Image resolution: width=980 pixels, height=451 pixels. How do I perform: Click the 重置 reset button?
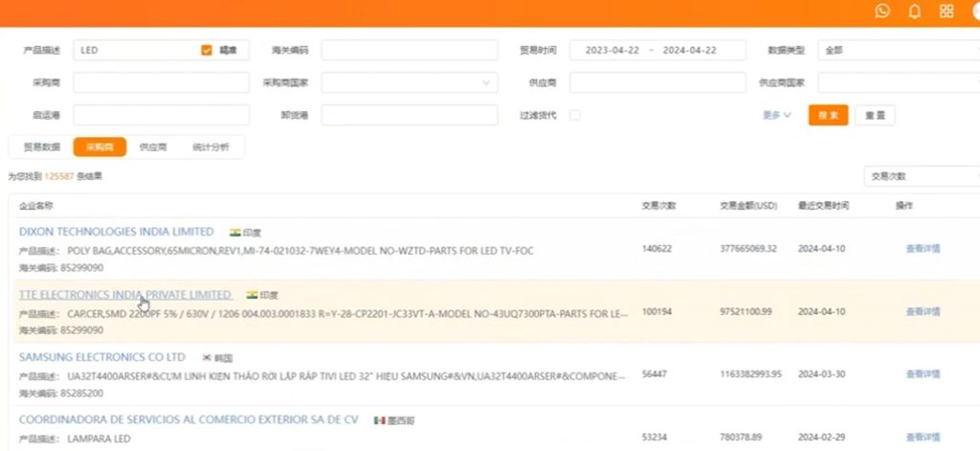[x=875, y=115]
